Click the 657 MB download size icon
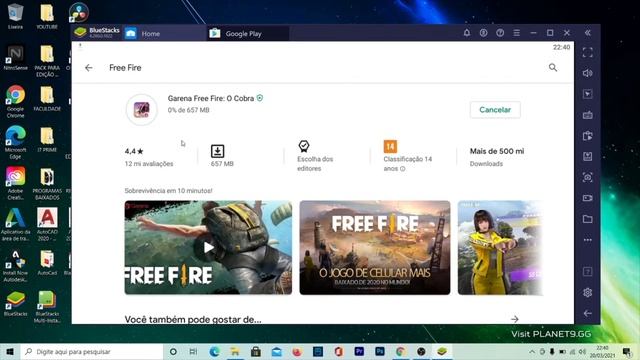 coord(217,151)
